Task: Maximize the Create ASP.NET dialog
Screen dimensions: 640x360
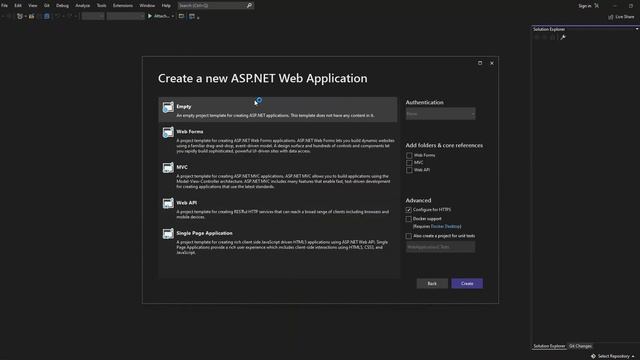Action: pyautogui.click(x=480, y=63)
